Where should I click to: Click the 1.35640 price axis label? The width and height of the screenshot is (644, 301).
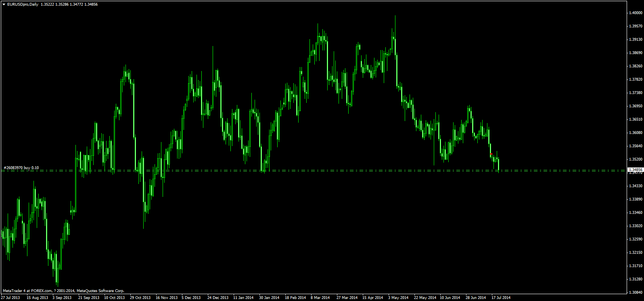[x=636, y=146]
